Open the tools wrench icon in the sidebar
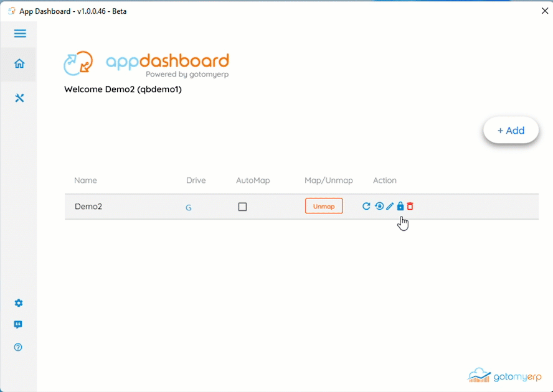The width and height of the screenshot is (553, 392). tap(19, 98)
